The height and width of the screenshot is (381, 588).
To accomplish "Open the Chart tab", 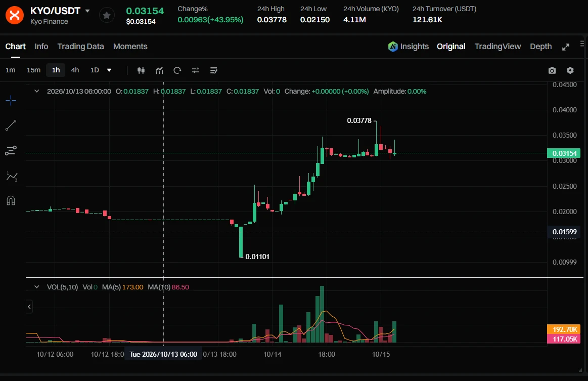I will (x=15, y=47).
